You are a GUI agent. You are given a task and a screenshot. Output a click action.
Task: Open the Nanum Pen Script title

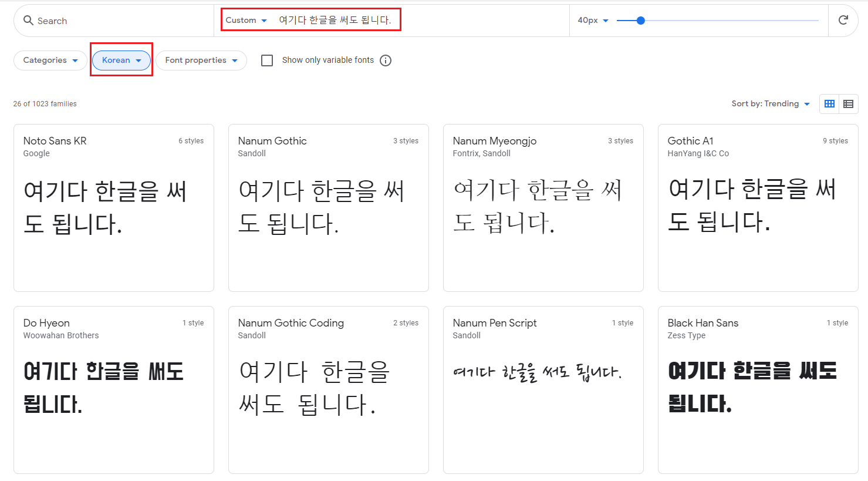pyautogui.click(x=495, y=323)
